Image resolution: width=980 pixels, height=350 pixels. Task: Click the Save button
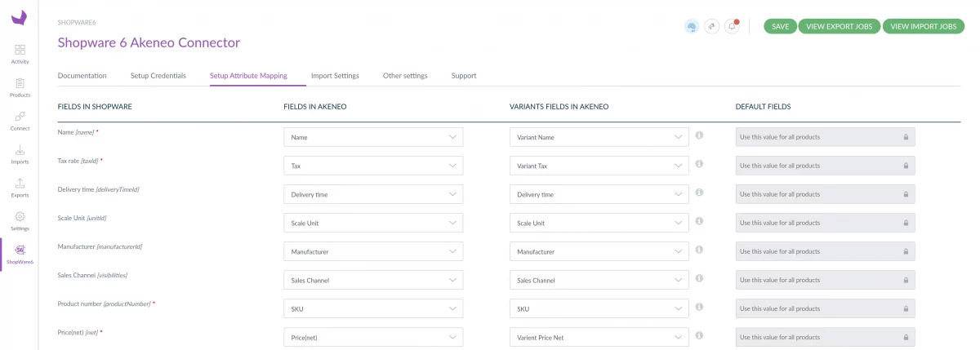tap(780, 26)
